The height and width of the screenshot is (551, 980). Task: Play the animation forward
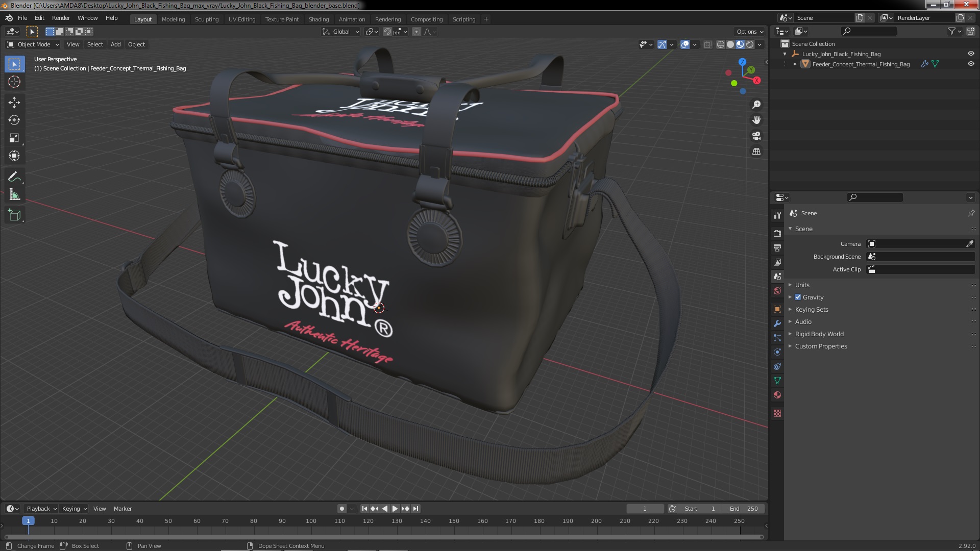coord(395,509)
